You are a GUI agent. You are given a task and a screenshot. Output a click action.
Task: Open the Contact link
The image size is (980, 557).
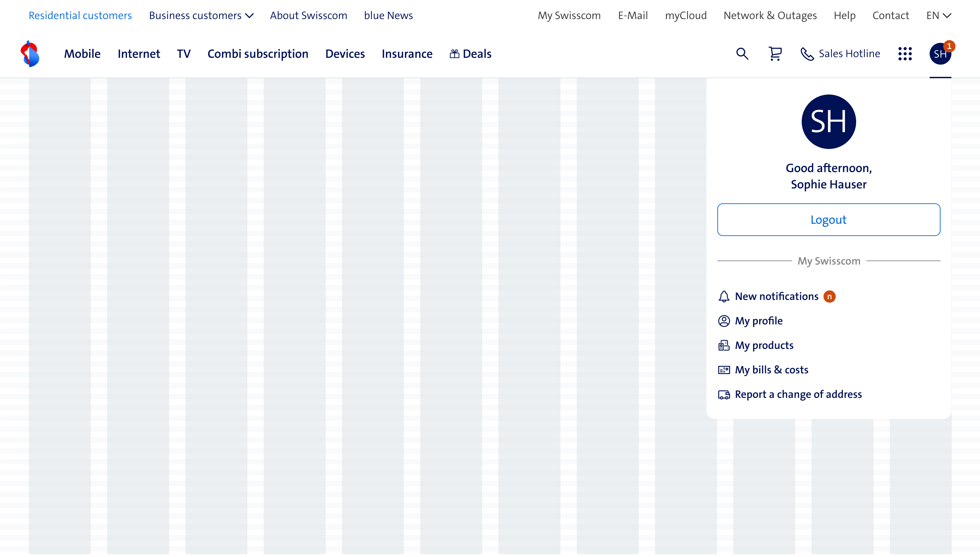[891, 15]
